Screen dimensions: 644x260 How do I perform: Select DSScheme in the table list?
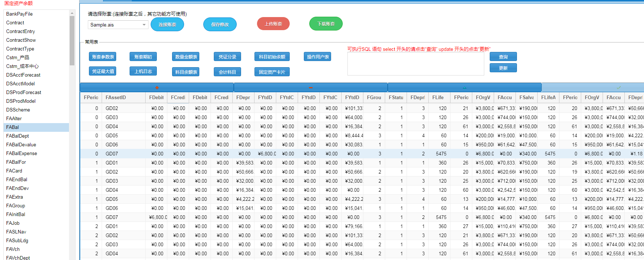coord(36,110)
